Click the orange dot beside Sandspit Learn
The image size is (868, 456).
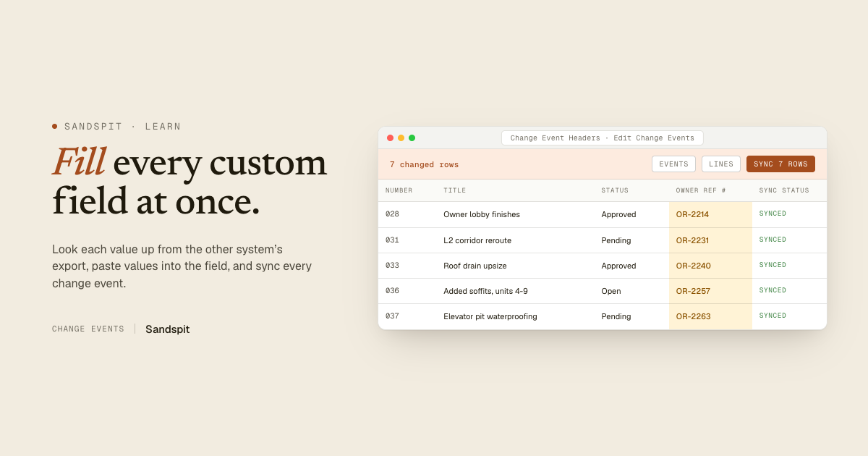[x=54, y=126]
